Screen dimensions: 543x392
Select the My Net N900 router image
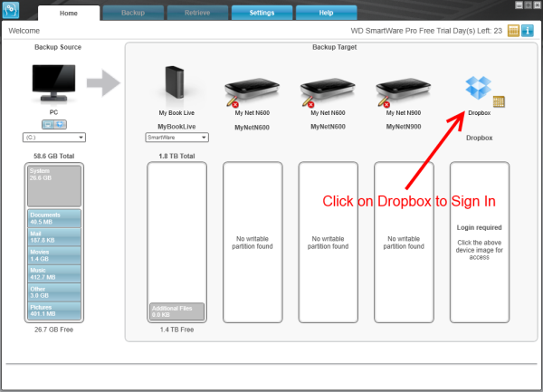(x=404, y=91)
